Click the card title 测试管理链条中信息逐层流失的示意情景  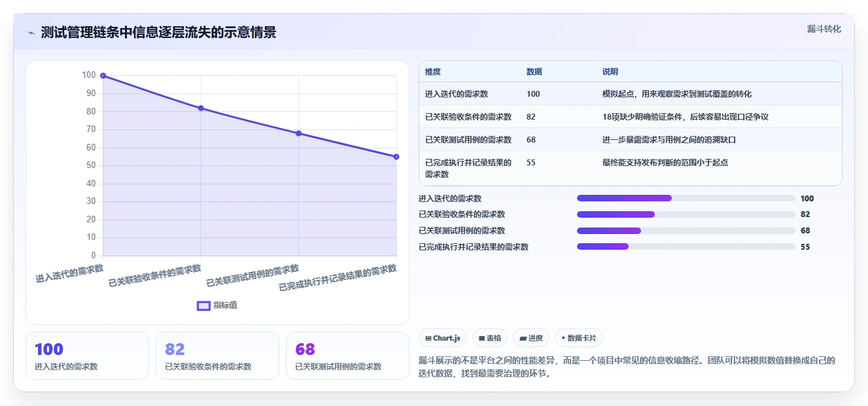point(158,33)
